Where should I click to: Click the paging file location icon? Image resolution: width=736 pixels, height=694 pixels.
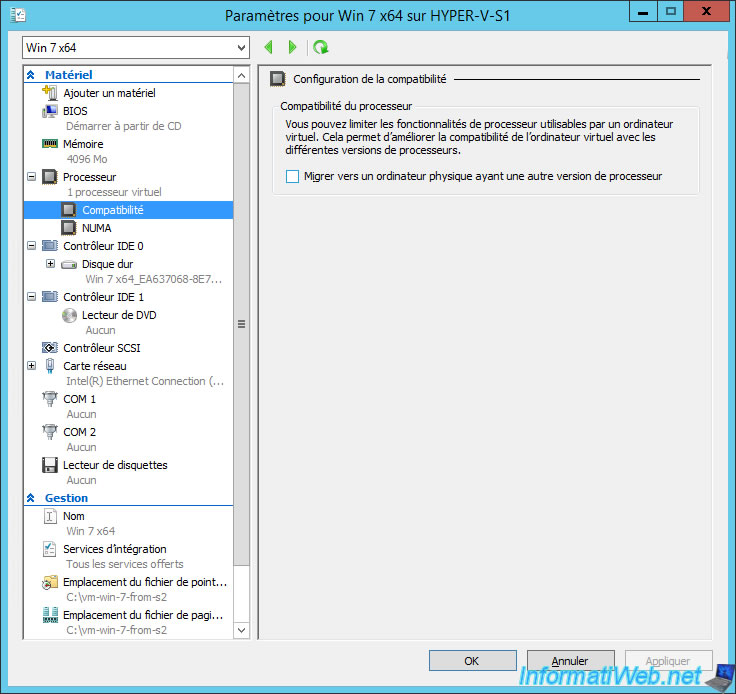pos(50,615)
